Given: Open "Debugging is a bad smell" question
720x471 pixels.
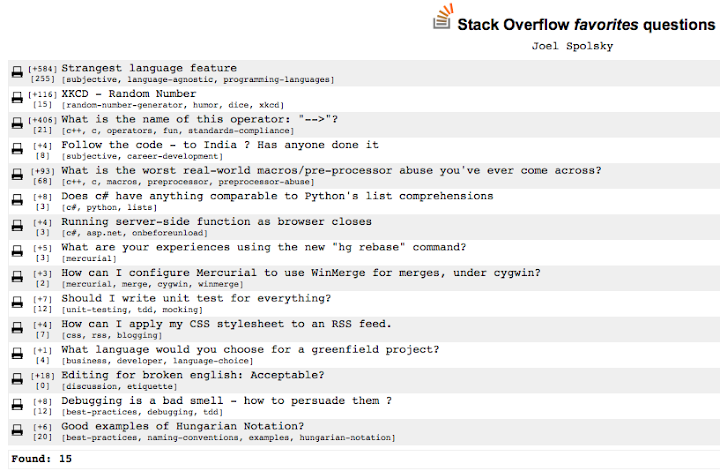Looking at the screenshot, I should click(226, 400).
